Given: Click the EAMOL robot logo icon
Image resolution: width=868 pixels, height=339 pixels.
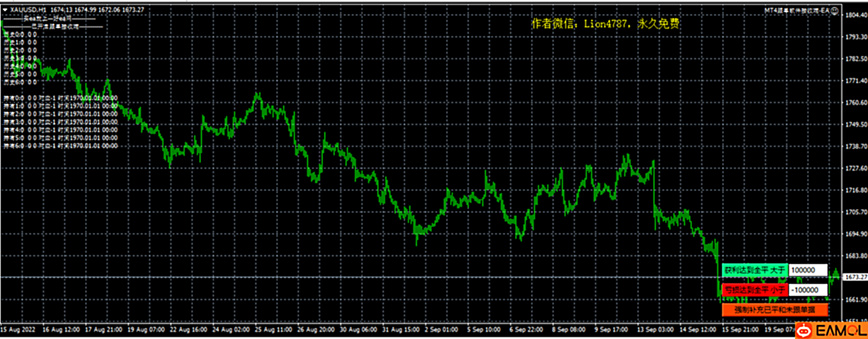Looking at the screenshot, I should pyautogui.click(x=805, y=328).
